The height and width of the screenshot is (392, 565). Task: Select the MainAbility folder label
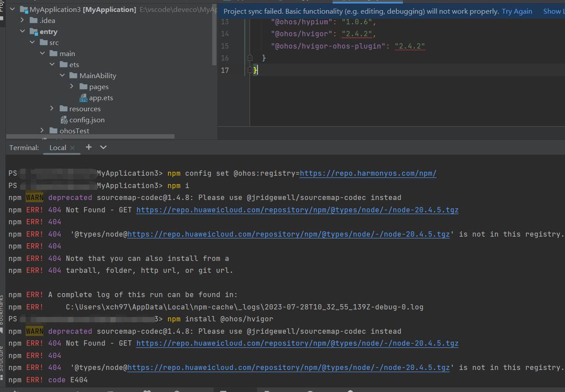click(98, 75)
